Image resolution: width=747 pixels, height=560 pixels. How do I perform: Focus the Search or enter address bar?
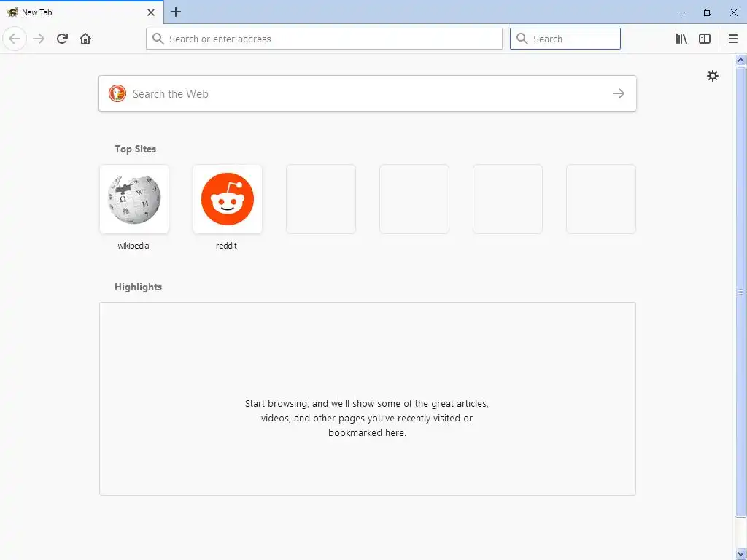point(324,39)
